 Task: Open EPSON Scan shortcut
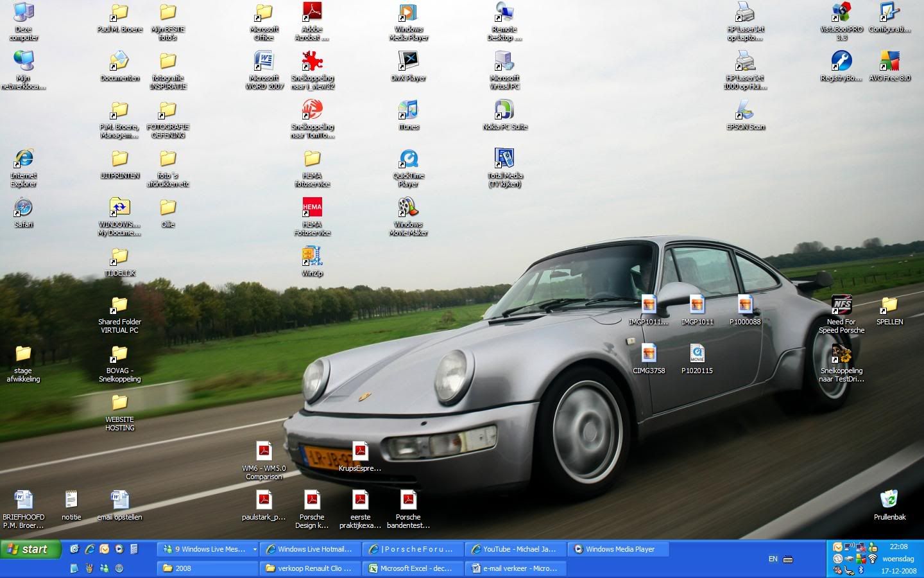[745, 115]
